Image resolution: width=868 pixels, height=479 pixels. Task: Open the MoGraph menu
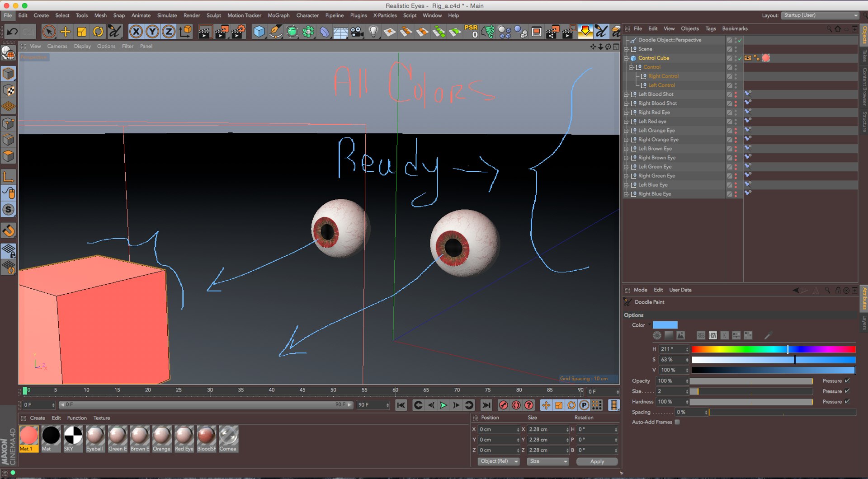pyautogui.click(x=278, y=15)
